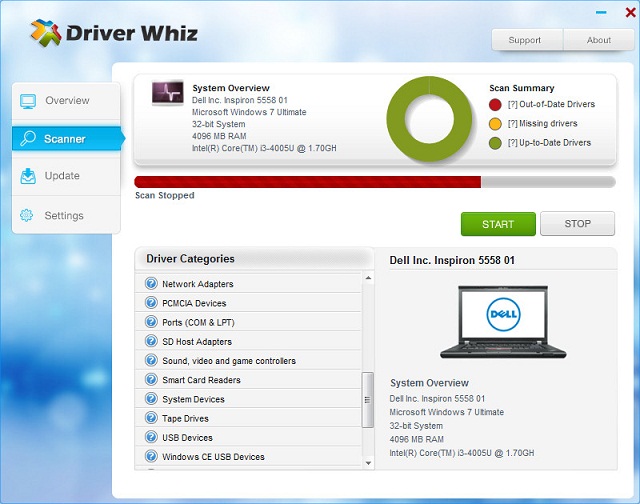Click the Dell laptop thumbnail image

coord(503,322)
